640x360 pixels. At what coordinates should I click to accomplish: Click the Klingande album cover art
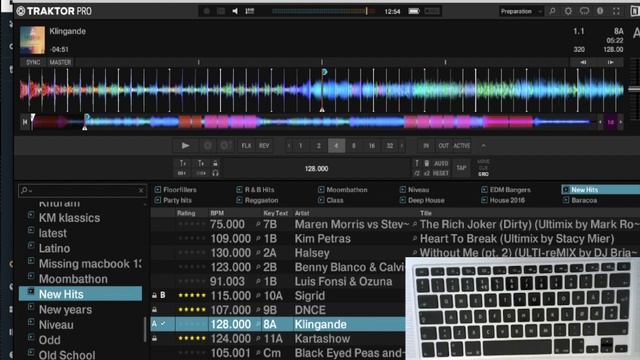[33, 40]
